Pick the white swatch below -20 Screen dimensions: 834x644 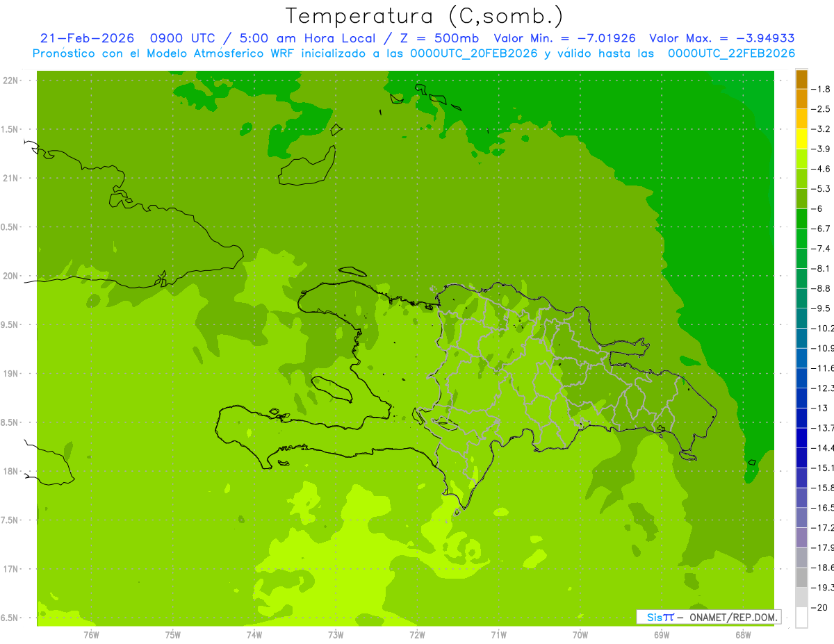tap(801, 618)
